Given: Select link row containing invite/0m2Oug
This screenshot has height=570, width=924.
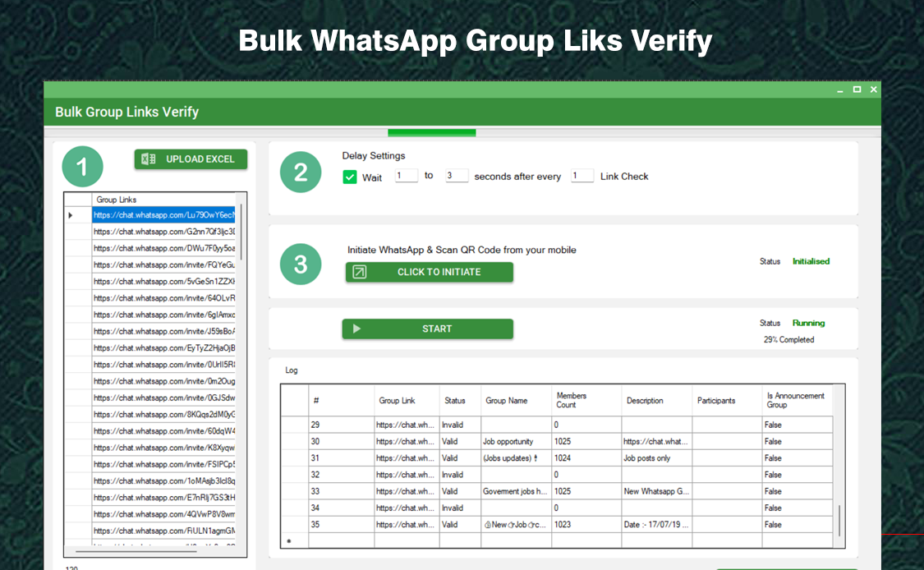Looking at the screenshot, I should click(x=163, y=381).
